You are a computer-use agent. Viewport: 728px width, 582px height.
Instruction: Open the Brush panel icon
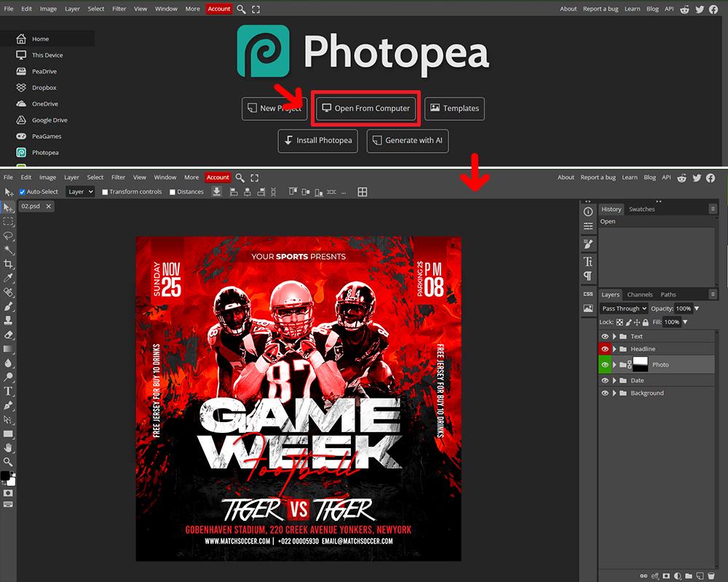pyautogui.click(x=587, y=244)
